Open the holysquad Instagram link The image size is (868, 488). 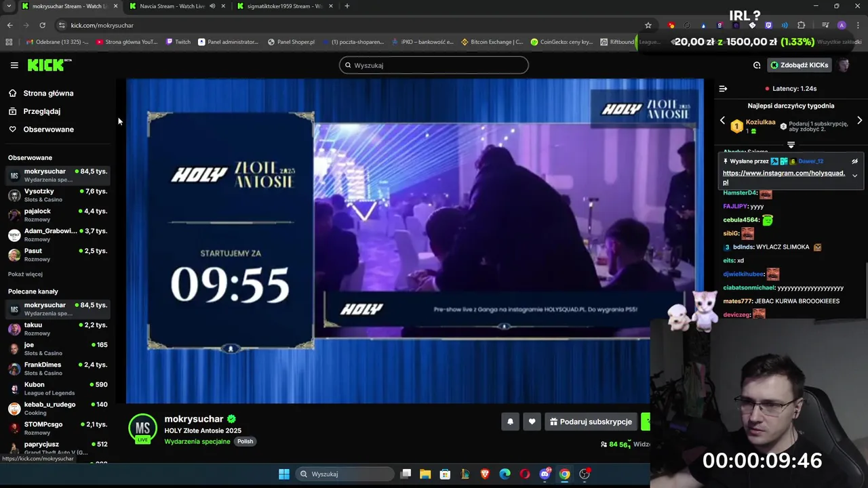coord(783,178)
